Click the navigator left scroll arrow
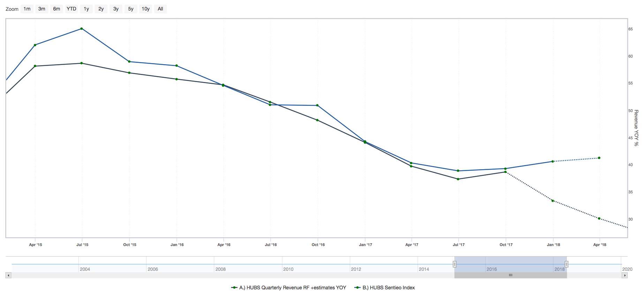Viewport: 644px width, 297px height. click(8, 275)
